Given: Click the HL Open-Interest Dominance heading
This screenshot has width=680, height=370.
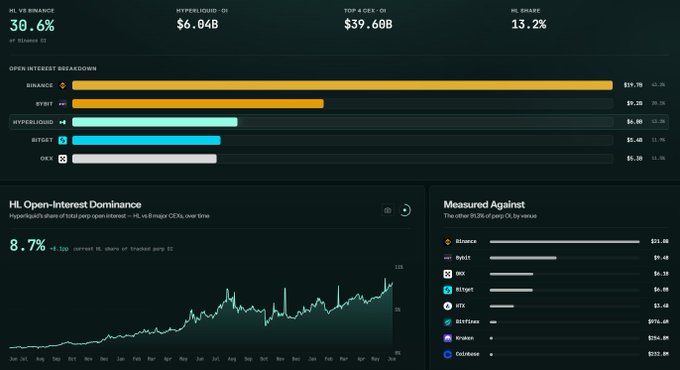Looking at the screenshot, I should click(x=75, y=204).
